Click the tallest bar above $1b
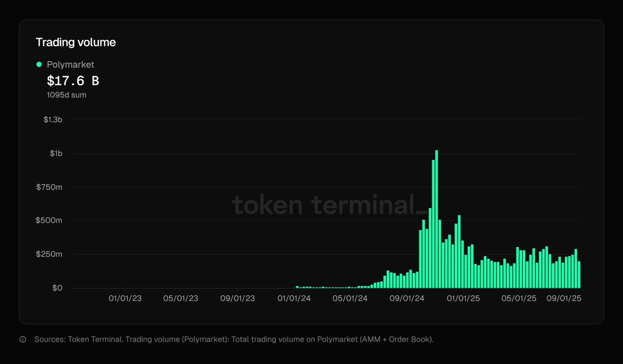The width and height of the screenshot is (623, 364). (436, 219)
